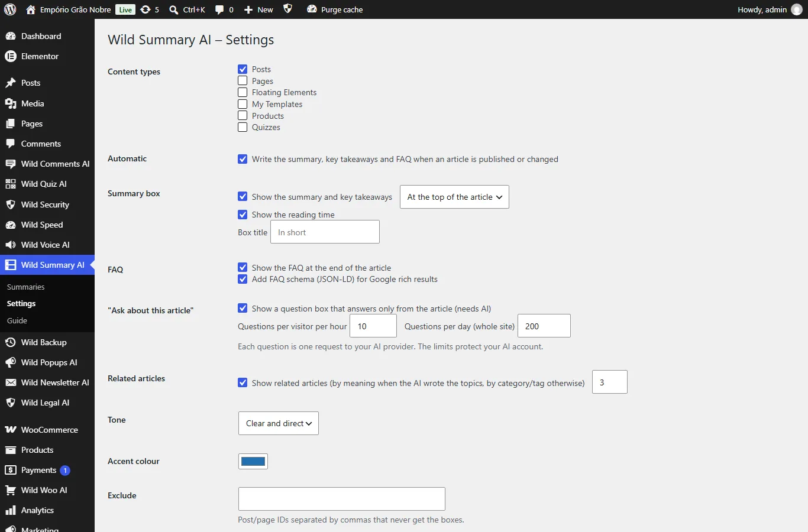Enable the Pages content type checkbox
808x532 pixels.
coord(243,80)
